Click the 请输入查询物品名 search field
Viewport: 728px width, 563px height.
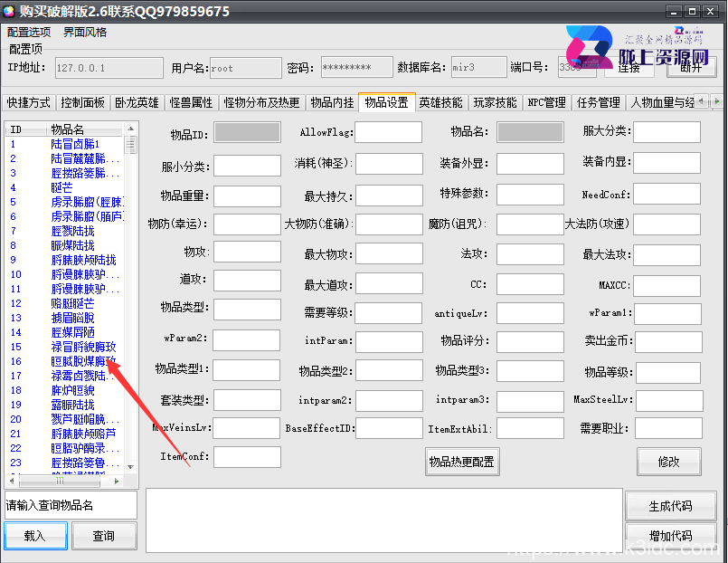71,505
